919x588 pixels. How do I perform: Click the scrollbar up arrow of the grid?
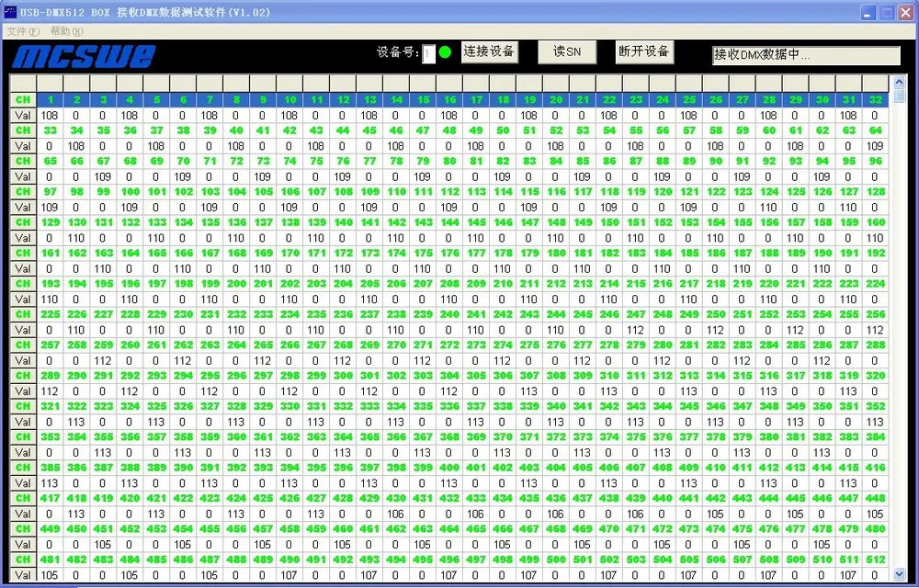point(899,83)
